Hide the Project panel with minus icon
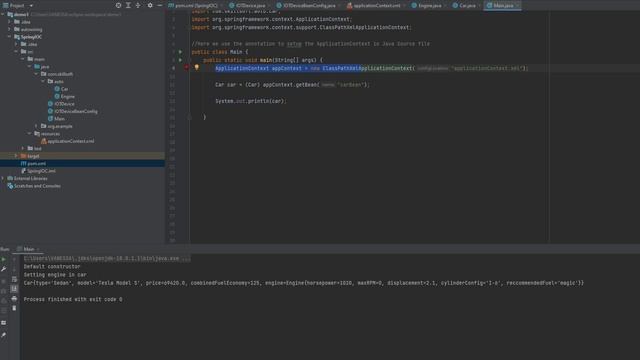Screen dimensions: 640x360 pyautogui.click(x=160, y=5)
